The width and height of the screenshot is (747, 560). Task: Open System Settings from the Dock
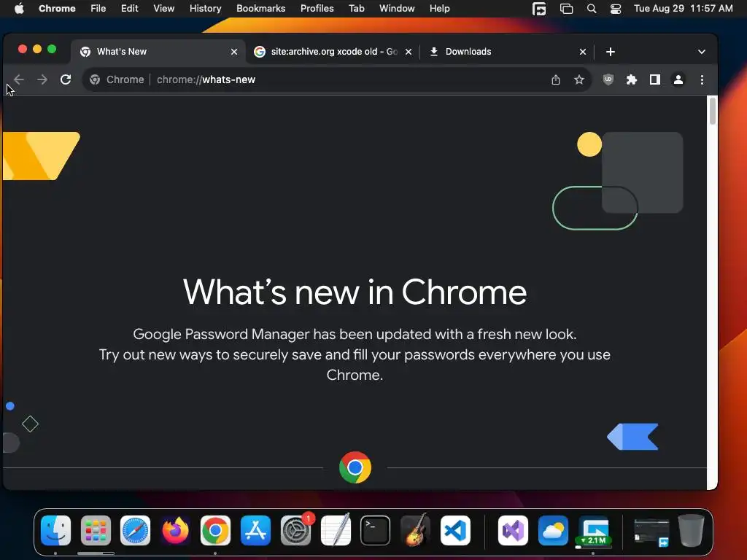coord(295,531)
